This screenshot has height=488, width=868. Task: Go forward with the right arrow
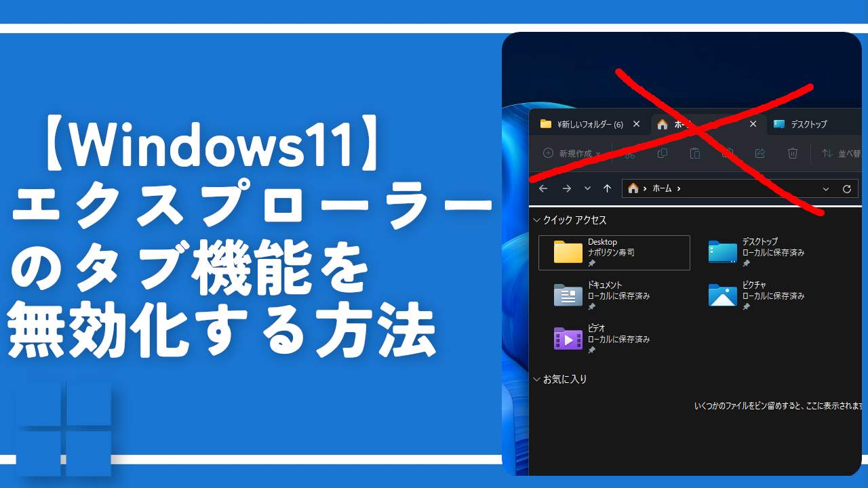567,188
